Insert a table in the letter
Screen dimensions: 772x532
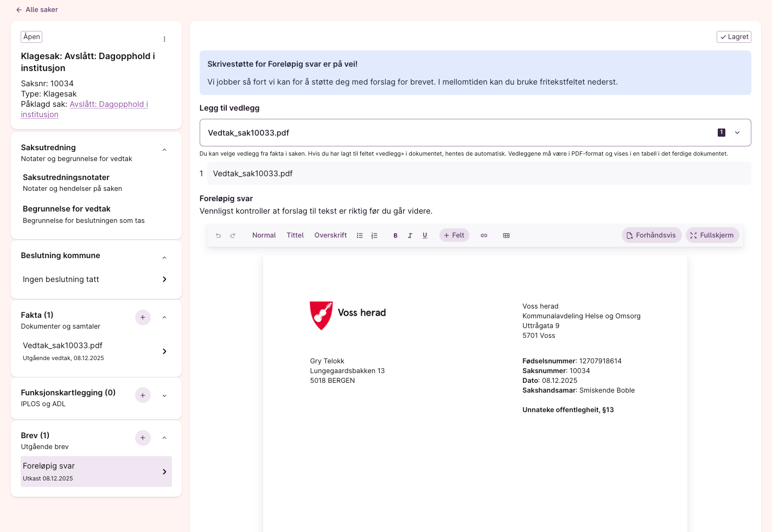click(506, 235)
